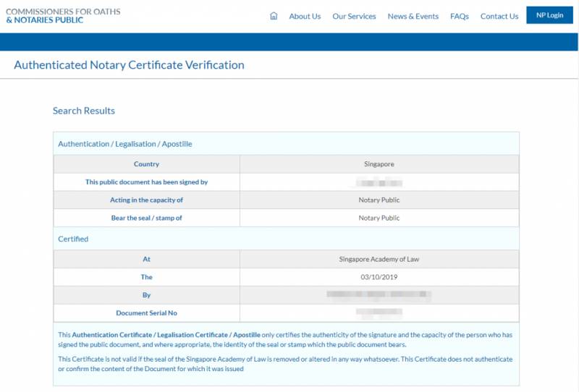The height and width of the screenshot is (392, 579).
Task: Select the Certified section header
Action: pyautogui.click(x=73, y=239)
